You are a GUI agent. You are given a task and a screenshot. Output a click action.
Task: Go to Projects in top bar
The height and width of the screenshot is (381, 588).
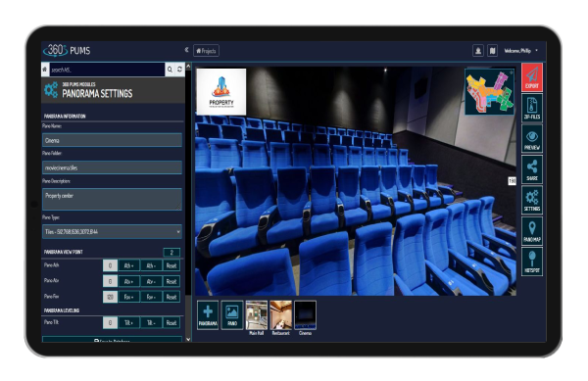pos(206,51)
